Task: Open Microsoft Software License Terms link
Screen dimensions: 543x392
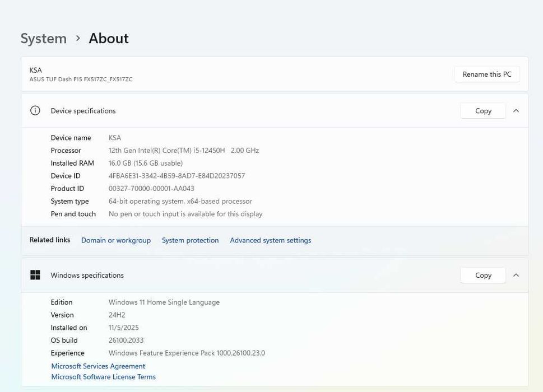Action: coord(104,377)
